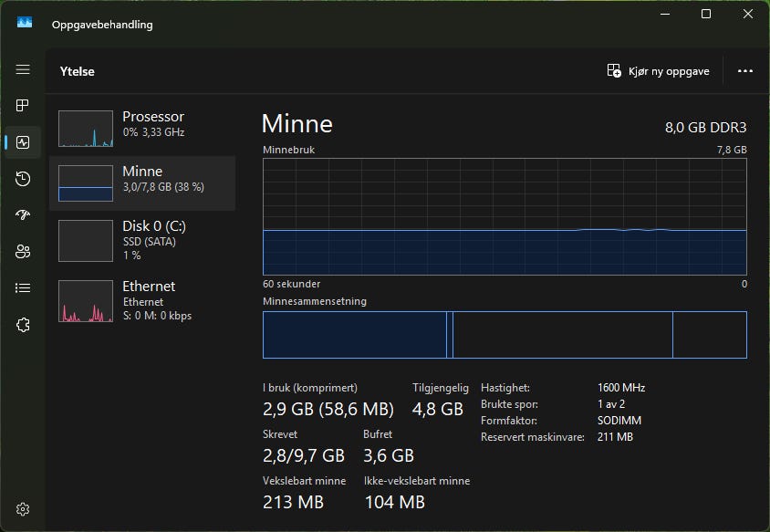Select Prosessor in the performance list
Image resolution: width=770 pixels, height=532 pixels.
[142, 129]
